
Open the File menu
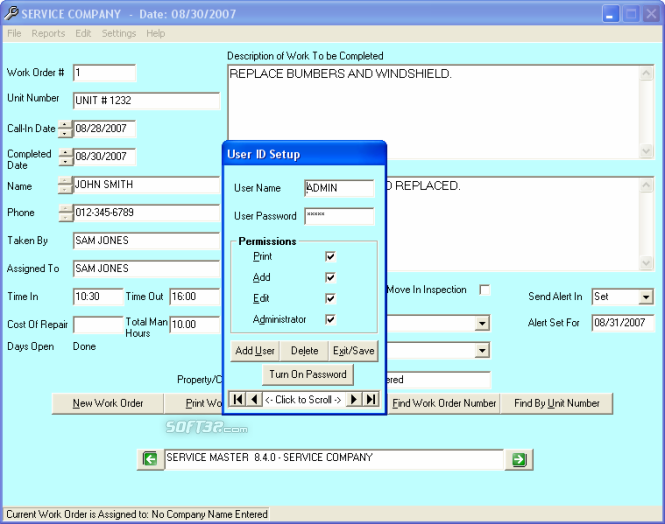14,33
